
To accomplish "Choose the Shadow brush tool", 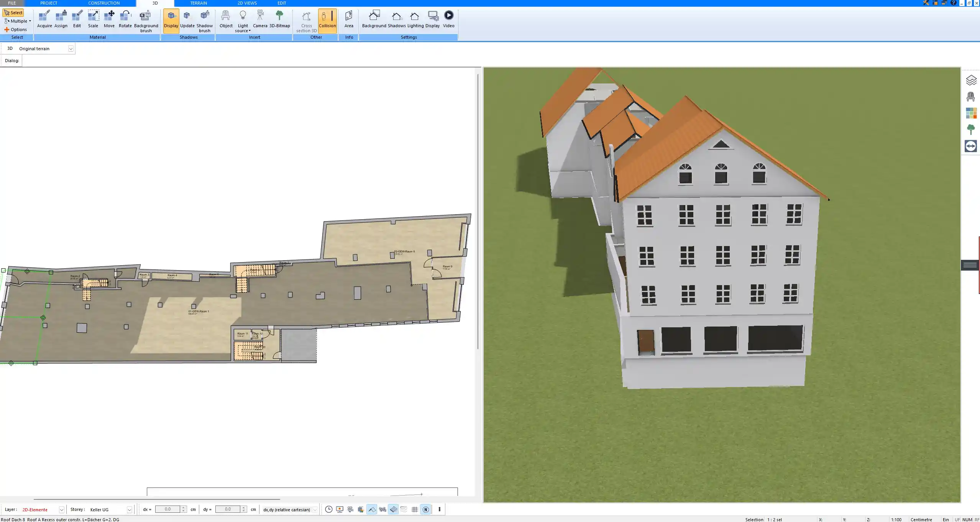I will [204, 19].
